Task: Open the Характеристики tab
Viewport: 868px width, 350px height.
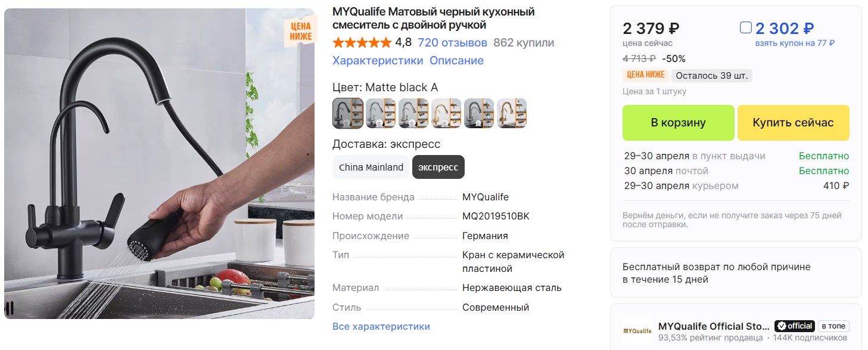Action: pyautogui.click(x=378, y=60)
